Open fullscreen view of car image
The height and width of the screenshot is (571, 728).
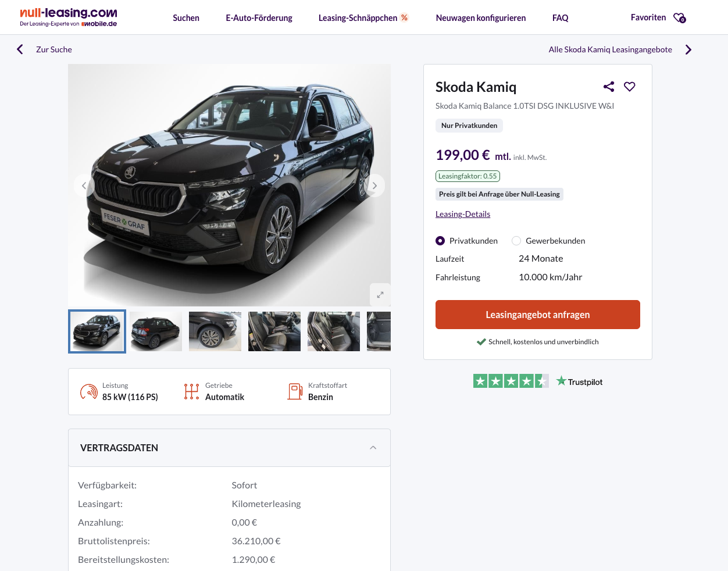[x=380, y=295]
